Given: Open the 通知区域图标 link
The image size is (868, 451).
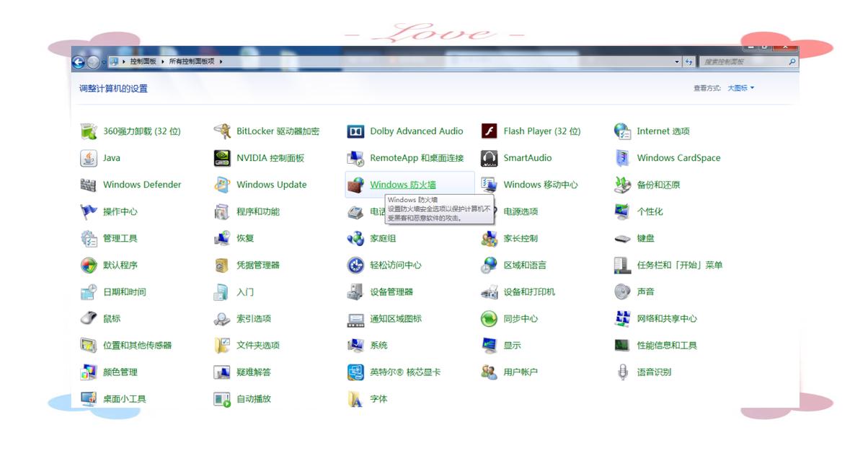Looking at the screenshot, I should 396,318.
